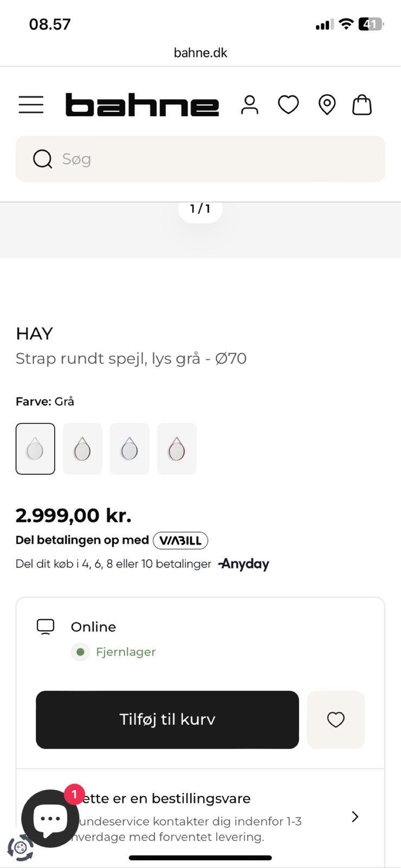Viewport: 401px width, 868px height.
Task: Open cookie settings icon
Action: 21,847
